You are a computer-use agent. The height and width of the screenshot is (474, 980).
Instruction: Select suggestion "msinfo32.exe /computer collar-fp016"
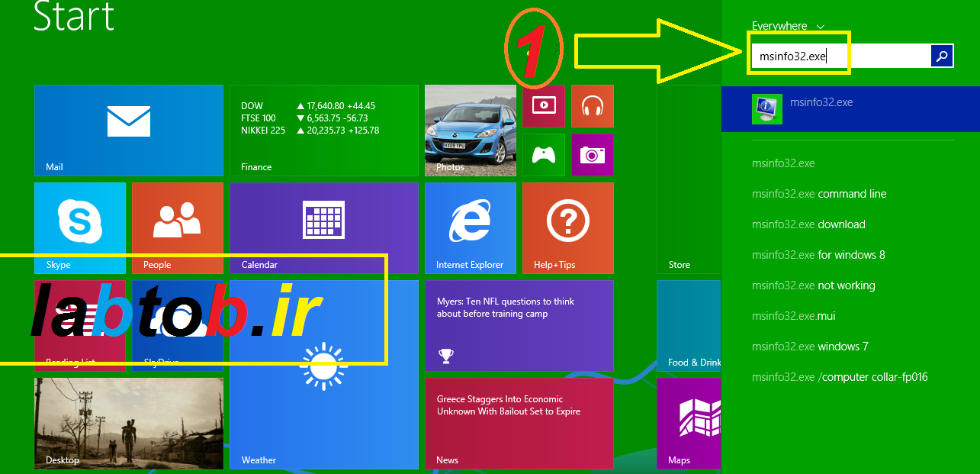click(x=840, y=377)
